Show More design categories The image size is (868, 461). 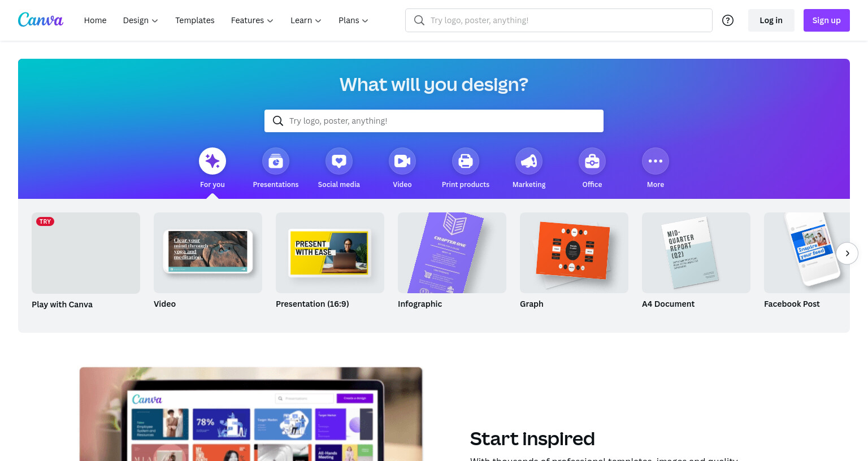coord(656,162)
